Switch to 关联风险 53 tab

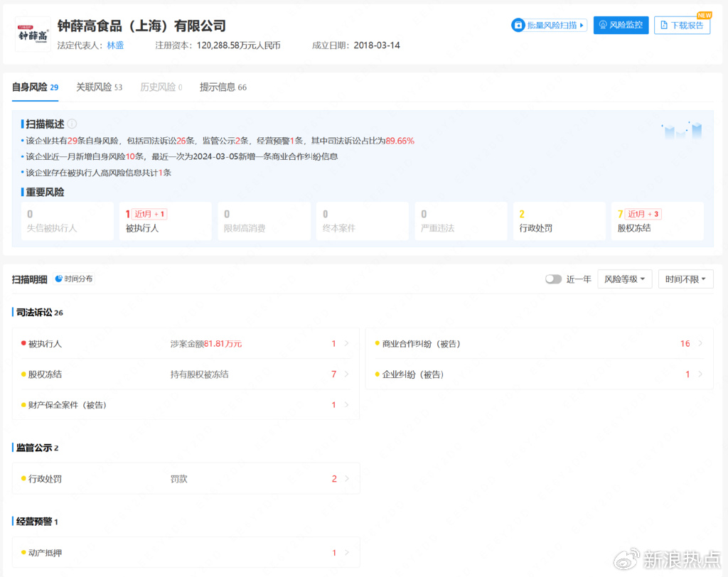tap(100, 87)
